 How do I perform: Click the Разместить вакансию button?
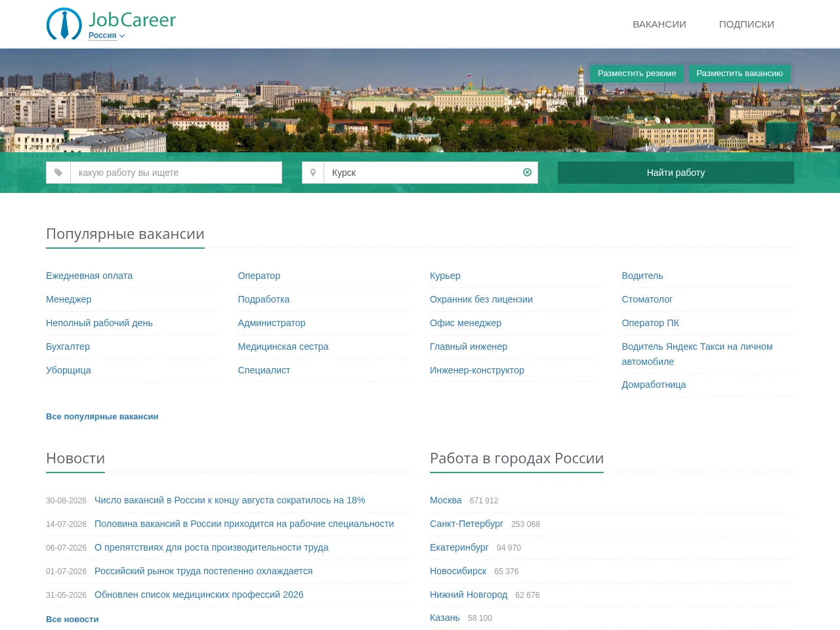pos(740,73)
